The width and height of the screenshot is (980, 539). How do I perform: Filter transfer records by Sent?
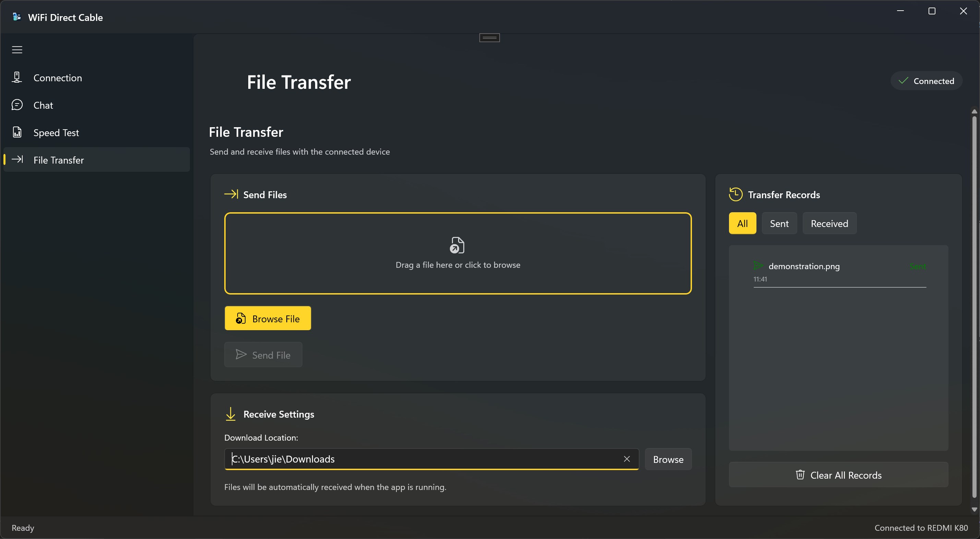[x=779, y=223]
